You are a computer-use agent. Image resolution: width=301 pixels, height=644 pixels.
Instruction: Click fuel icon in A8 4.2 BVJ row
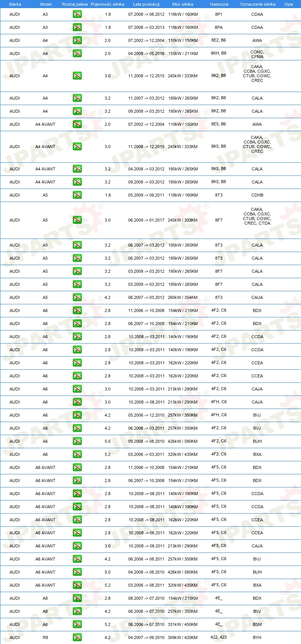click(77, 611)
